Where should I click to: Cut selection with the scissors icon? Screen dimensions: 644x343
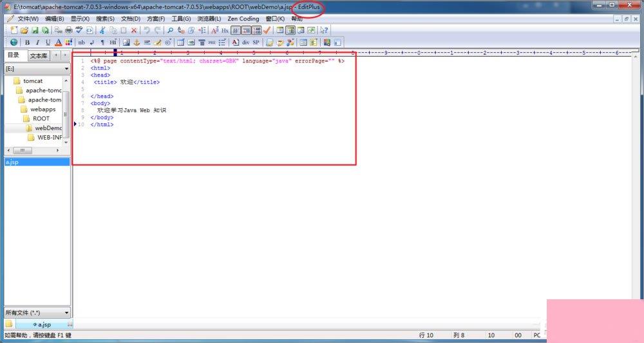click(102, 30)
